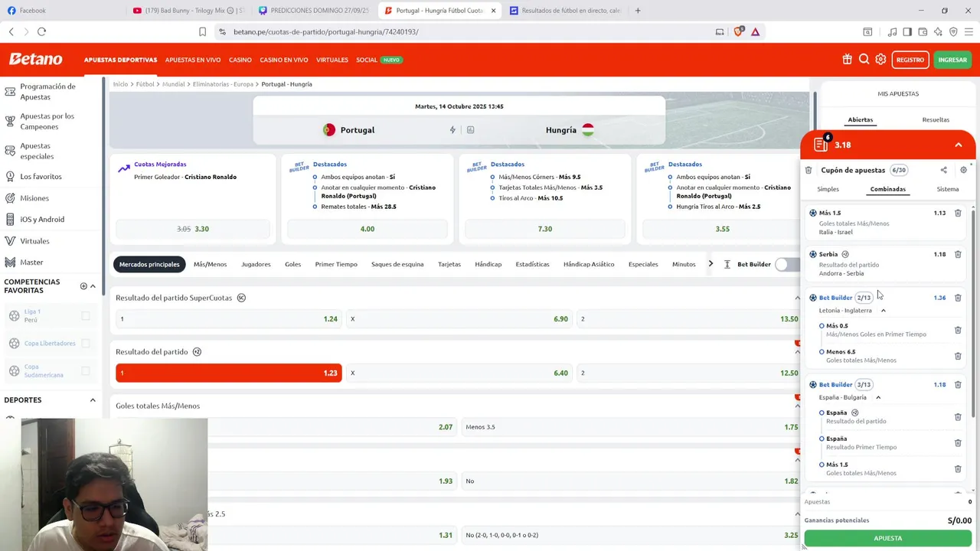Open the browser hamburger menu
Image resolution: width=980 pixels, height=551 pixels.
tap(969, 31)
